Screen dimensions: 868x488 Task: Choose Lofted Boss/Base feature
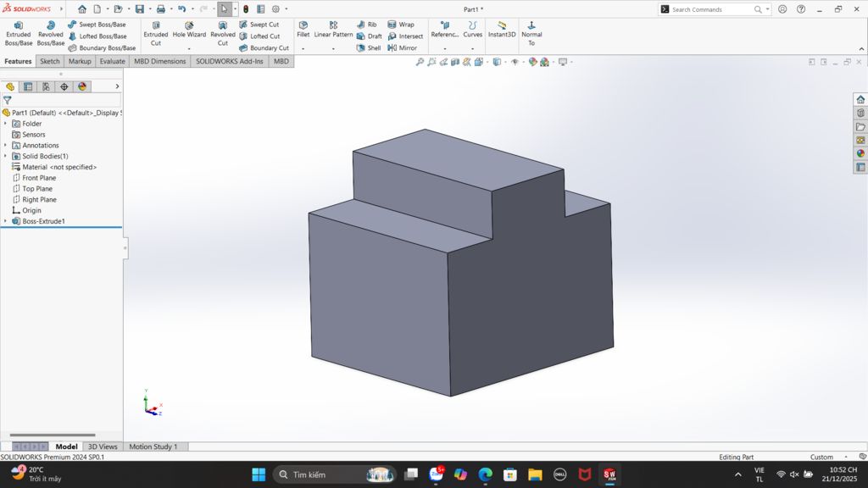click(x=97, y=36)
